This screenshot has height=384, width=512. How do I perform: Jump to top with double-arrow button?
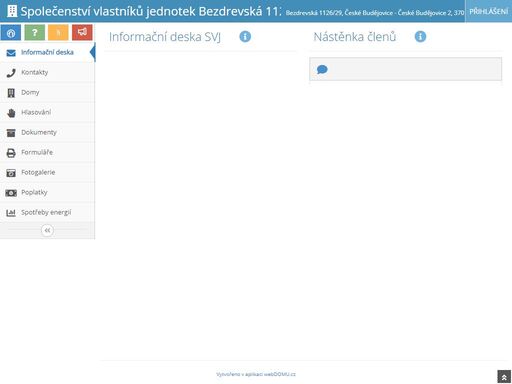coord(504,377)
